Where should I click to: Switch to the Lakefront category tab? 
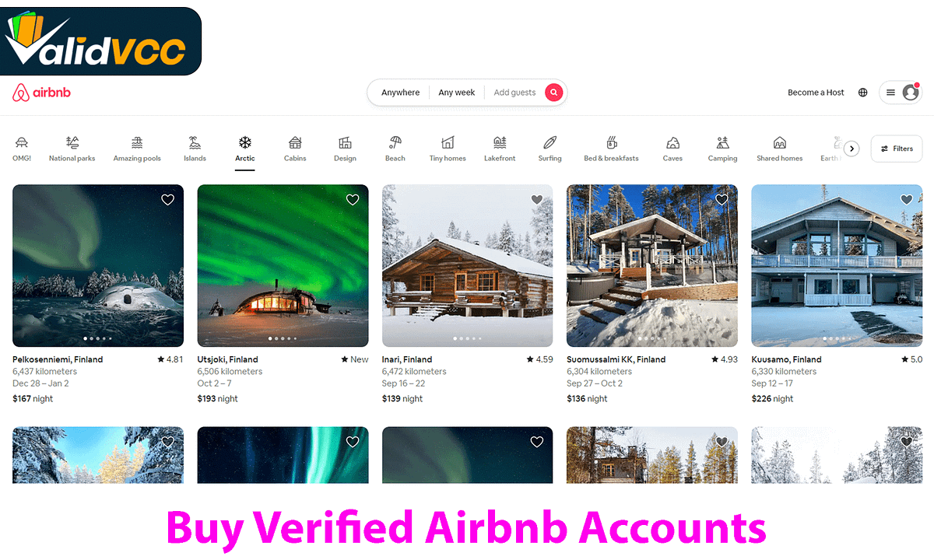click(x=500, y=149)
